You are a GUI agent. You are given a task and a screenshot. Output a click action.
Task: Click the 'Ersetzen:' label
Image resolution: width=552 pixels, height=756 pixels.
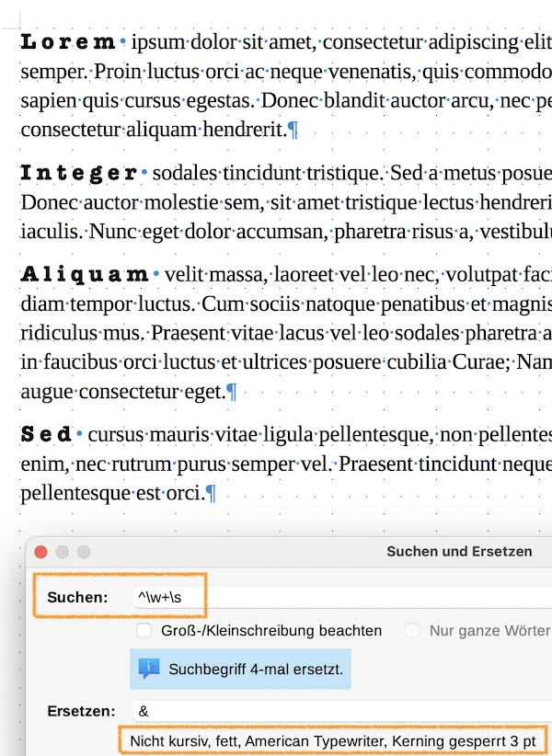pyautogui.click(x=82, y=711)
